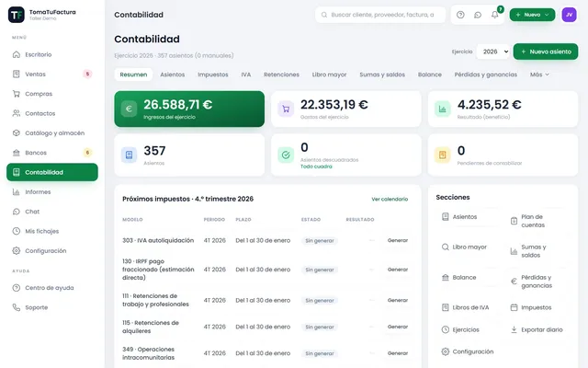Focus the search clients and invoices field
588x368 pixels.
pyautogui.click(x=380, y=15)
